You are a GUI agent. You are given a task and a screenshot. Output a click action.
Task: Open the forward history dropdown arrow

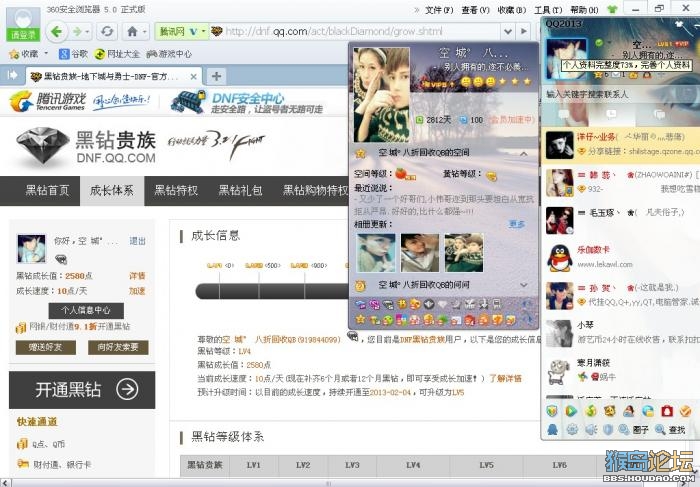point(88,32)
